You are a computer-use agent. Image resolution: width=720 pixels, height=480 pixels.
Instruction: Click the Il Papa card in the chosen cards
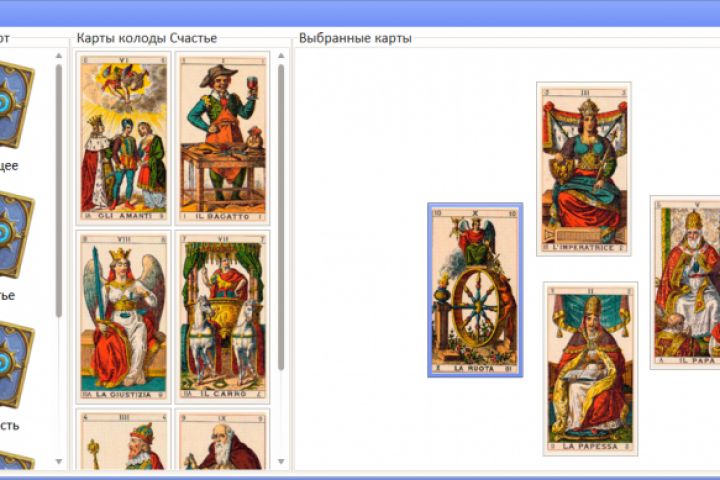[x=685, y=282]
